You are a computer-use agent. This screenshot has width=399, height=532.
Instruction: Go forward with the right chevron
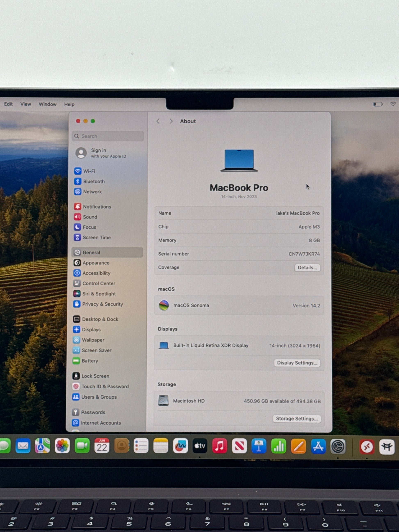point(171,121)
